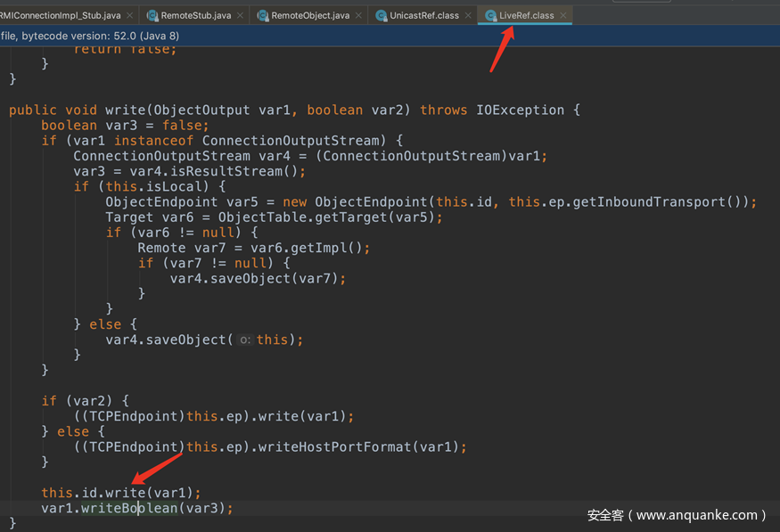Screen dimensions: 780x532
Task: Close the RemoteStub.java editor tab
Action: tap(241, 16)
